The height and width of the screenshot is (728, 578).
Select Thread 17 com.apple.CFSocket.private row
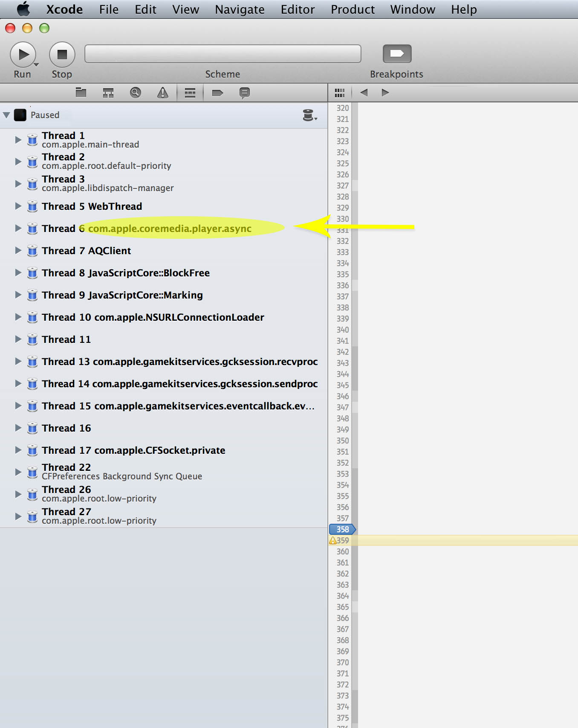pos(164,450)
